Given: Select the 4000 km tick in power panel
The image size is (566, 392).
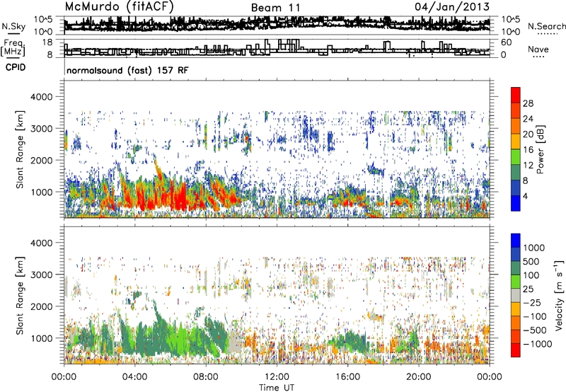Looking at the screenshot, I should point(41,97).
